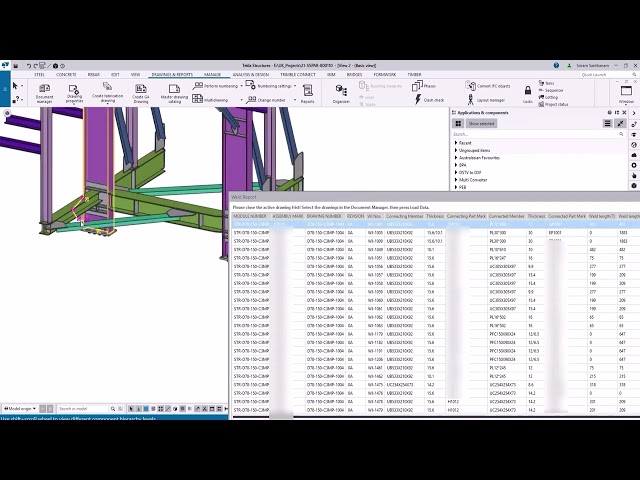Sort by the Connecting Member column header
The width and height of the screenshot is (640, 480).
click(x=404, y=216)
